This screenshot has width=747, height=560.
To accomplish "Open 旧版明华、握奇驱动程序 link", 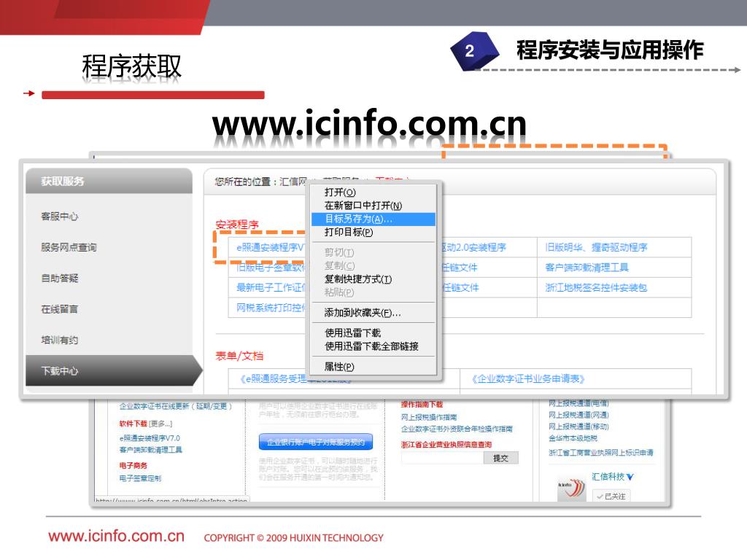I will (x=596, y=247).
